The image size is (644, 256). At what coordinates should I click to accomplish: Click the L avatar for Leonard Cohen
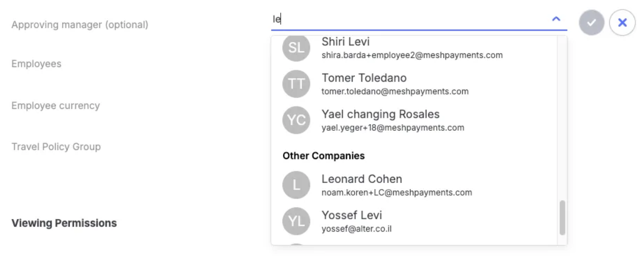pyautogui.click(x=296, y=185)
